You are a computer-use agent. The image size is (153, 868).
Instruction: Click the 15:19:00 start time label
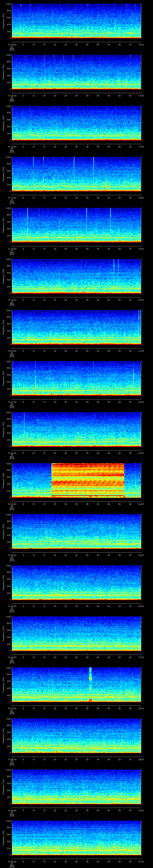tap(12, 300)
